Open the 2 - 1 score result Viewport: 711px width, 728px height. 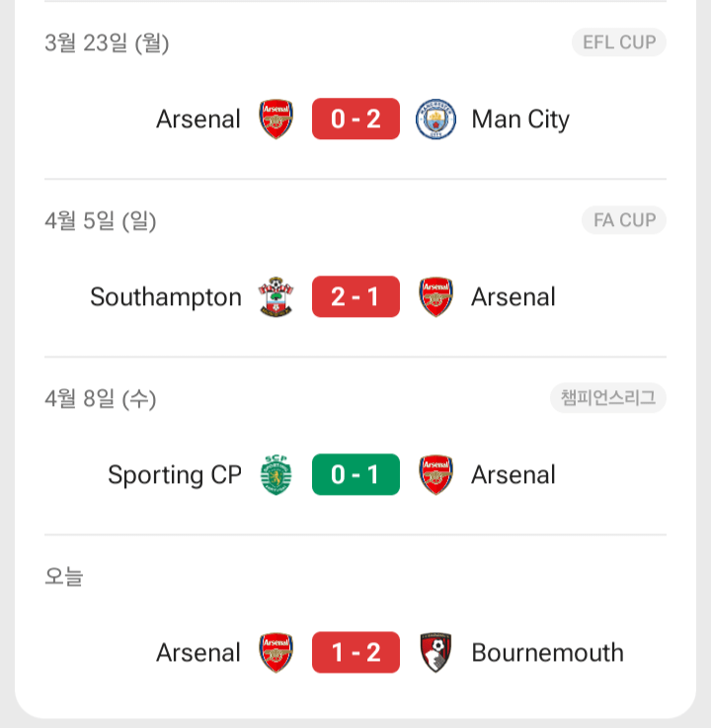click(355, 297)
